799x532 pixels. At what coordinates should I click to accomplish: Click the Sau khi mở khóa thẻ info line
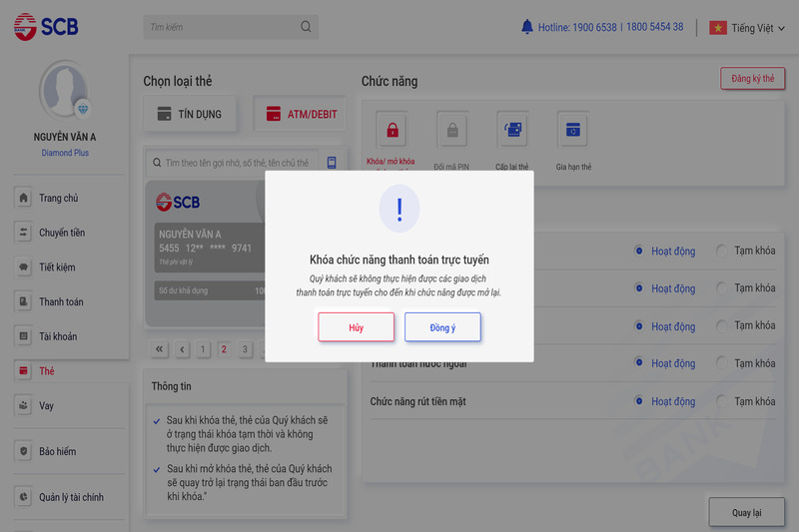(249, 482)
